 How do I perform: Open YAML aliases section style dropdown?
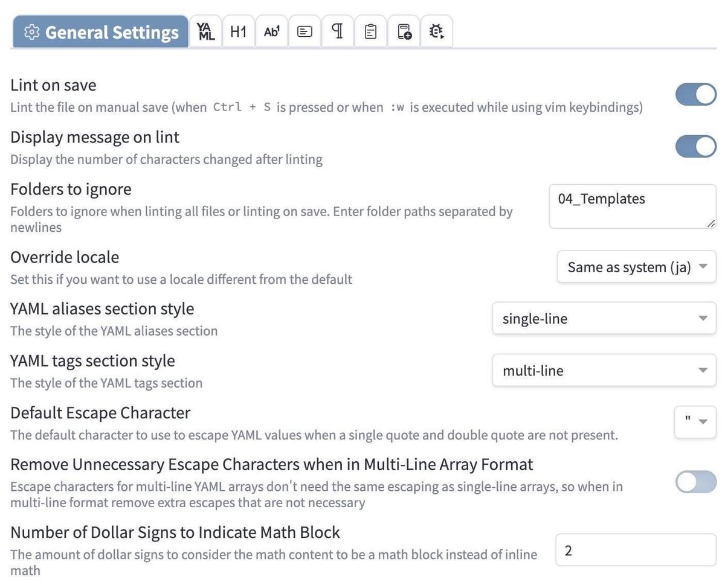tap(605, 318)
